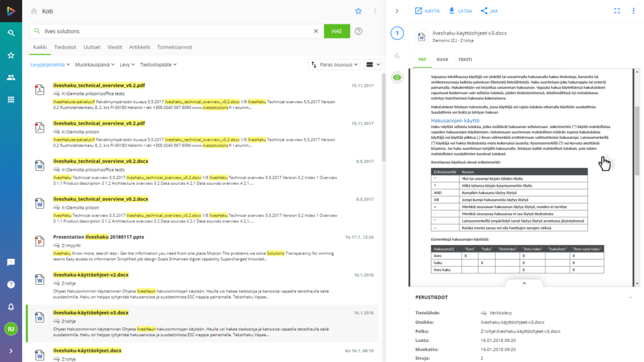Open the more options menu beside star

coord(375,11)
